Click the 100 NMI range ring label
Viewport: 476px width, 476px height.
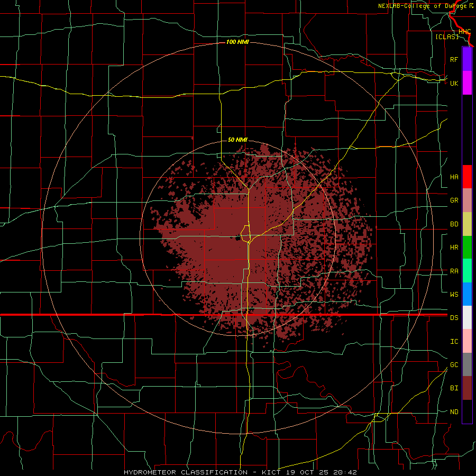[237, 42]
